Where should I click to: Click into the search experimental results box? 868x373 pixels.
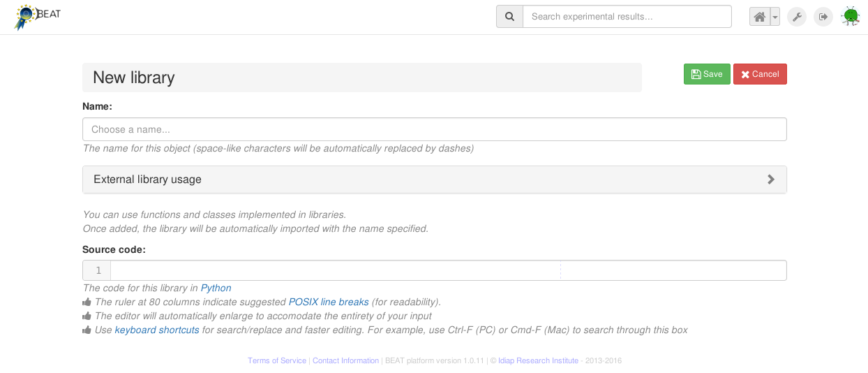click(x=627, y=17)
